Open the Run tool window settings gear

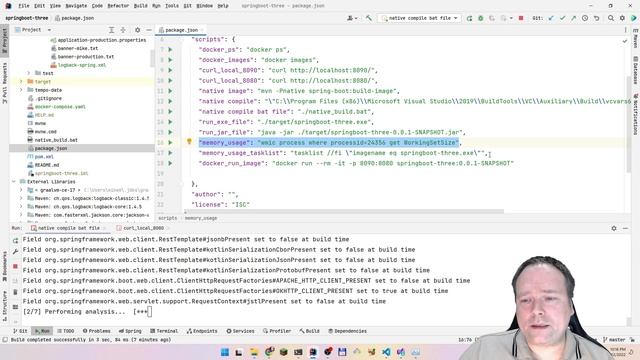click(614, 228)
